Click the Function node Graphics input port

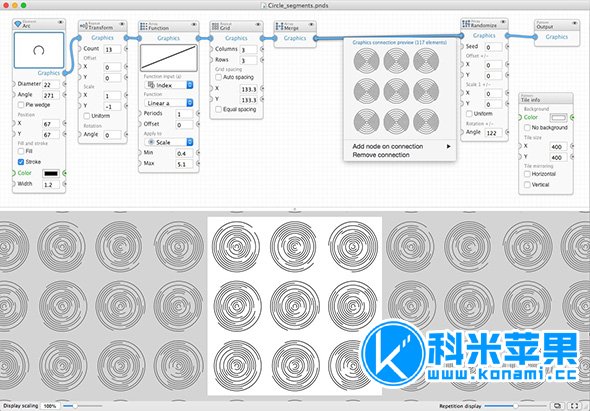pyautogui.click(x=139, y=38)
